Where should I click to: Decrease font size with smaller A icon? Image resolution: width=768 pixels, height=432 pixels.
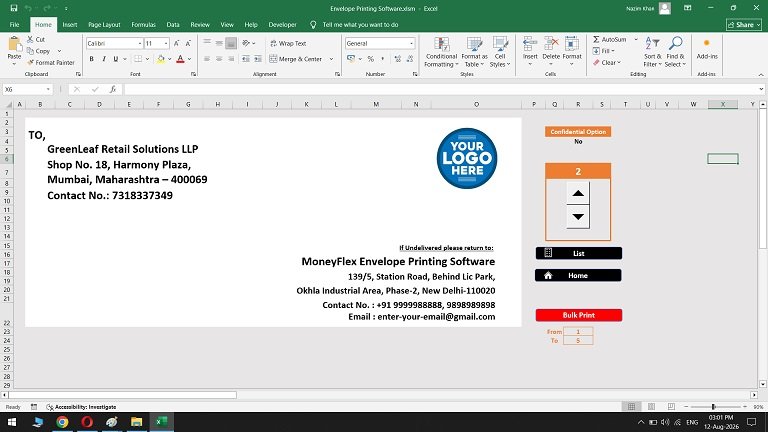coord(188,44)
